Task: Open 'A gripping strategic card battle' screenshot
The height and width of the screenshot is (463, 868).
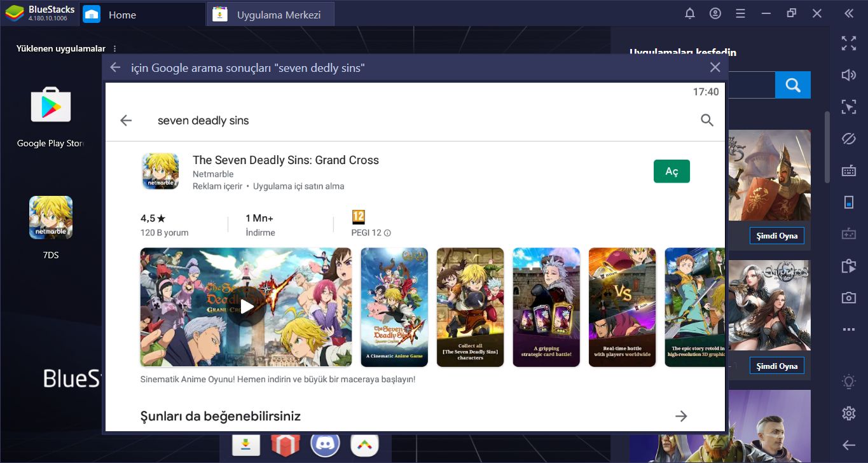Action: [546, 307]
